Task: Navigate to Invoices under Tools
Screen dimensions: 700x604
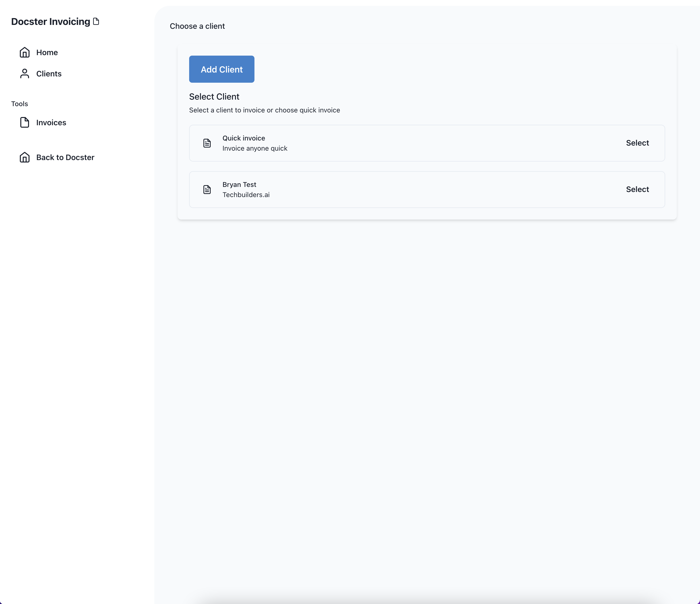Action: [51, 123]
